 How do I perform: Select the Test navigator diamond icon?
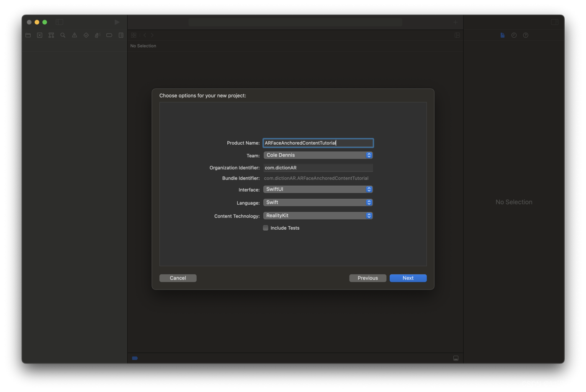tap(86, 35)
